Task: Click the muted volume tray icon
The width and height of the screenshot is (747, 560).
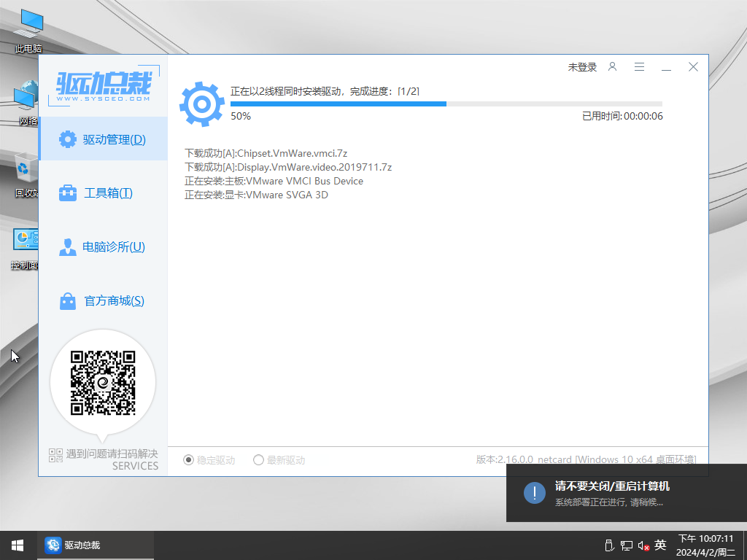Action: pyautogui.click(x=643, y=545)
